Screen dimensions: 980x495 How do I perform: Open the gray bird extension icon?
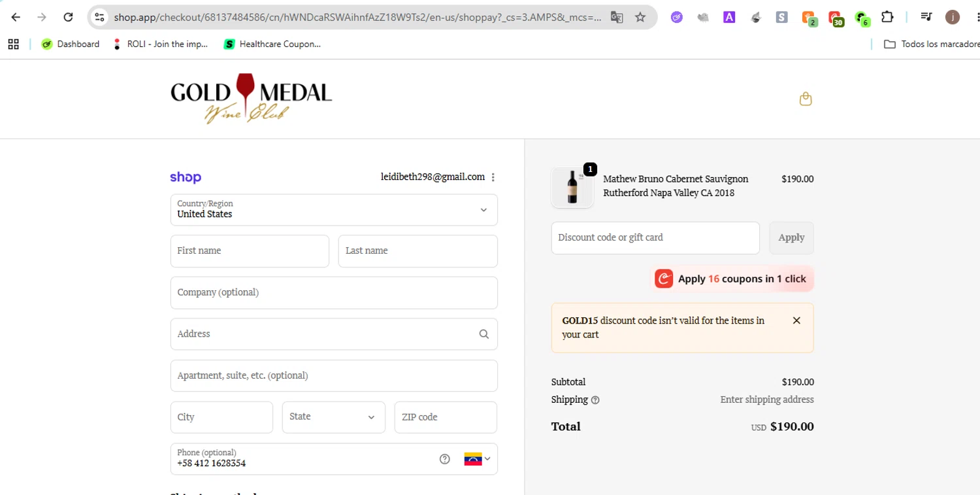tap(703, 18)
